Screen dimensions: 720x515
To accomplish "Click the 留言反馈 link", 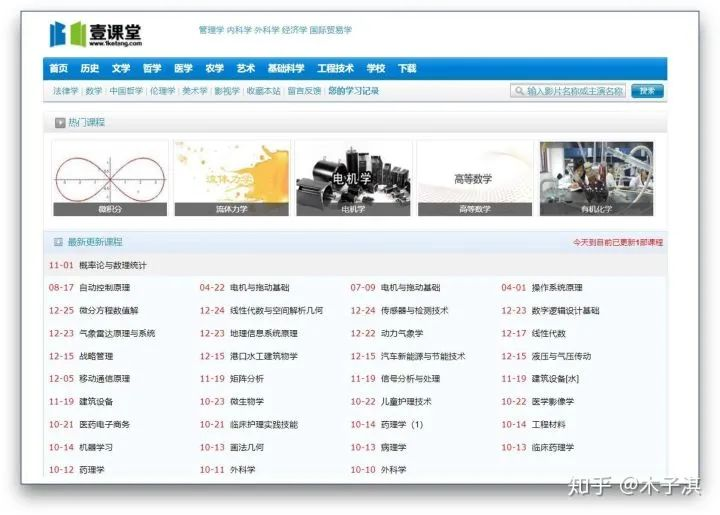I will click(x=304, y=91).
